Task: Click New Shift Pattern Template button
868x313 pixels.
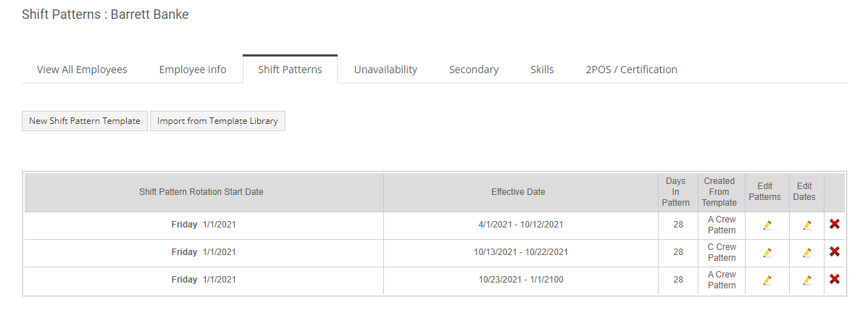Action: pyautogui.click(x=85, y=121)
